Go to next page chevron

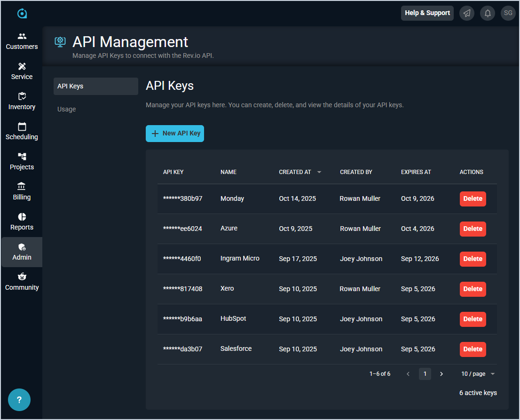coord(441,374)
